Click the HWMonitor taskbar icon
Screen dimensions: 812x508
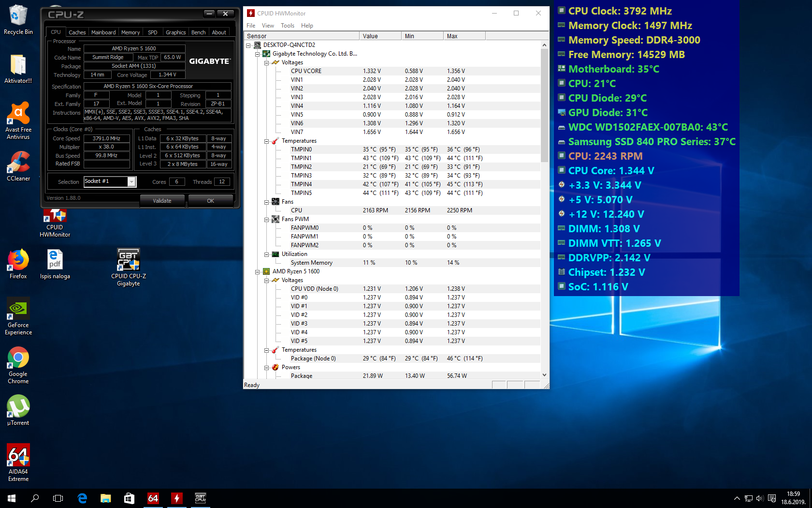[x=177, y=498]
